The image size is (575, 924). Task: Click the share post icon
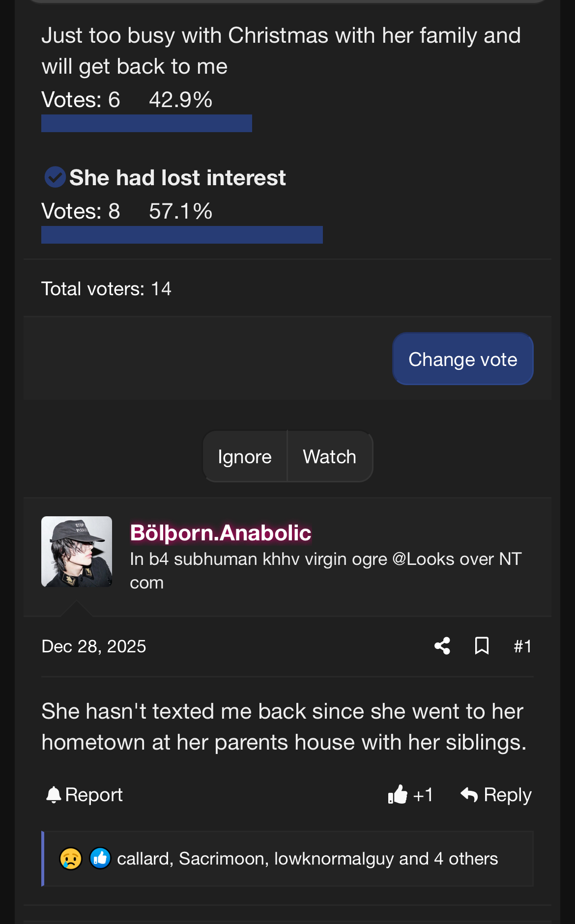pos(442,646)
